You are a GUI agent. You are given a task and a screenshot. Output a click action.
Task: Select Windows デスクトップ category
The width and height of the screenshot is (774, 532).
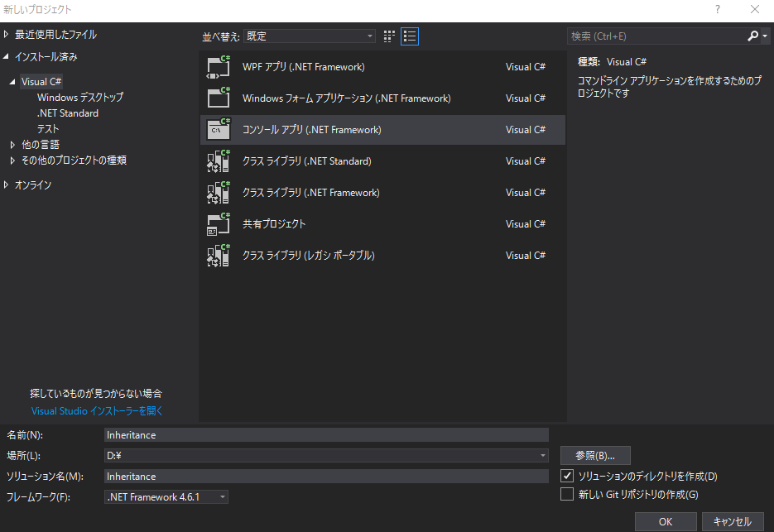click(80, 98)
